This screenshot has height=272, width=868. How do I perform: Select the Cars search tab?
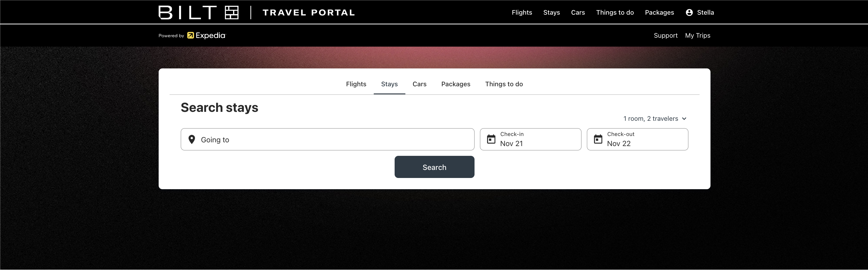420,84
